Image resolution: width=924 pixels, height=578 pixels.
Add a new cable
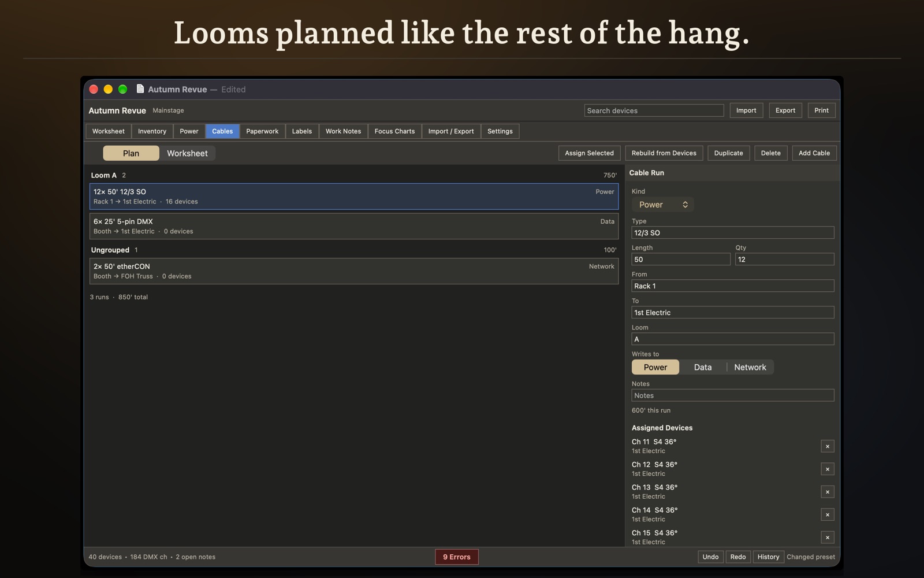[x=814, y=153]
